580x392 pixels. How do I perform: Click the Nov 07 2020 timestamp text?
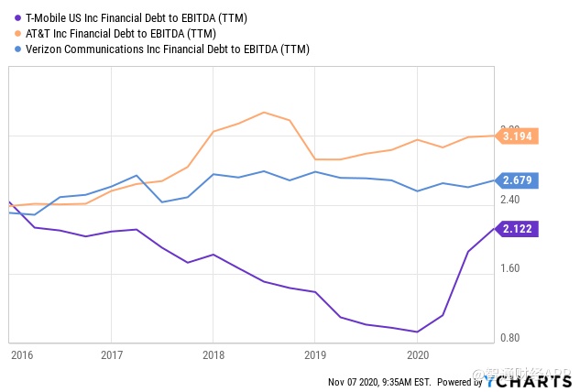[x=379, y=381]
